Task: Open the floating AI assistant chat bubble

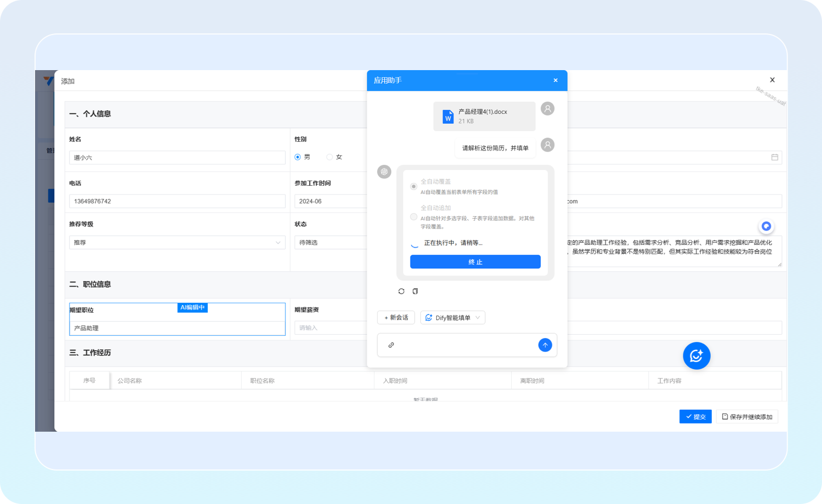Action: click(697, 356)
